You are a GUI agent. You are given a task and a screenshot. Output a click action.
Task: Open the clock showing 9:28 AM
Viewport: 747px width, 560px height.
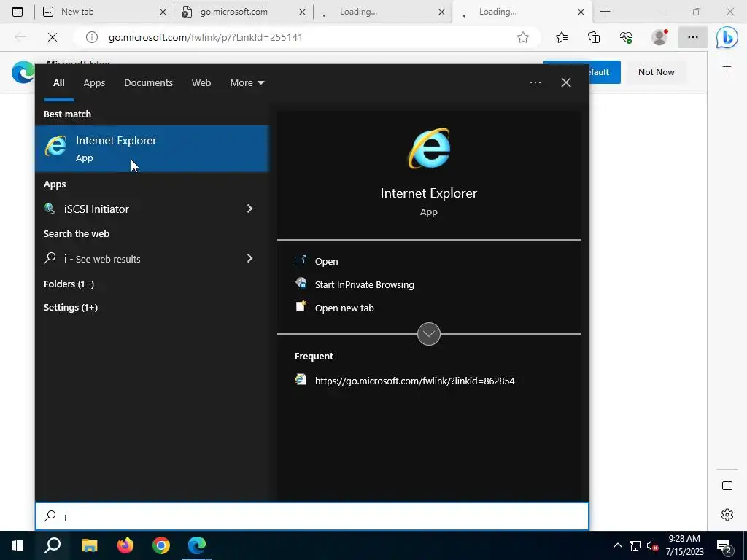point(684,545)
